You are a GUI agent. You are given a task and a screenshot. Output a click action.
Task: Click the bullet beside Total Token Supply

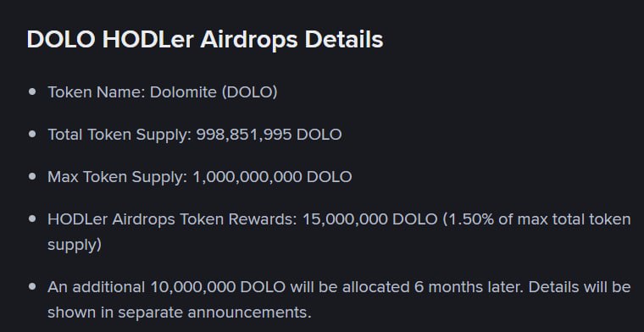(32, 134)
